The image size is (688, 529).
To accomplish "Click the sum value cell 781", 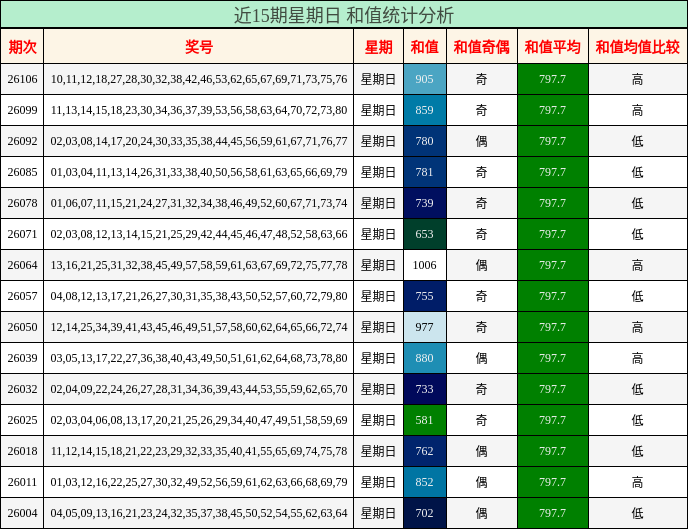I will pos(425,172).
